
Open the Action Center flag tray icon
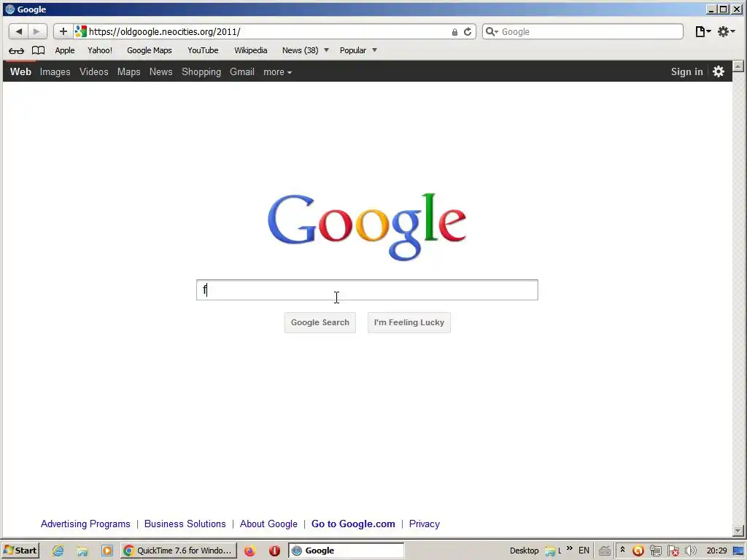[673, 551]
